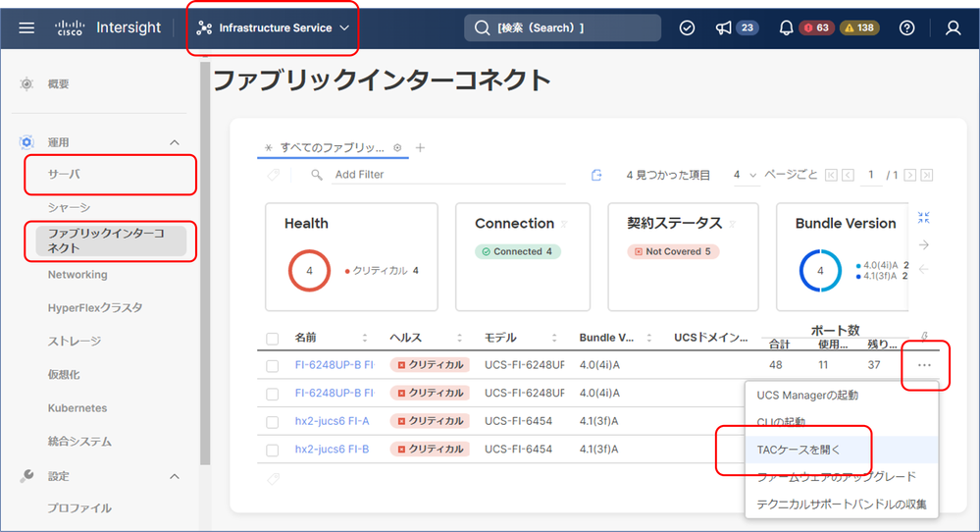Select CLIの起動 from the context menu
The height and width of the screenshot is (532, 980).
[x=842, y=422]
